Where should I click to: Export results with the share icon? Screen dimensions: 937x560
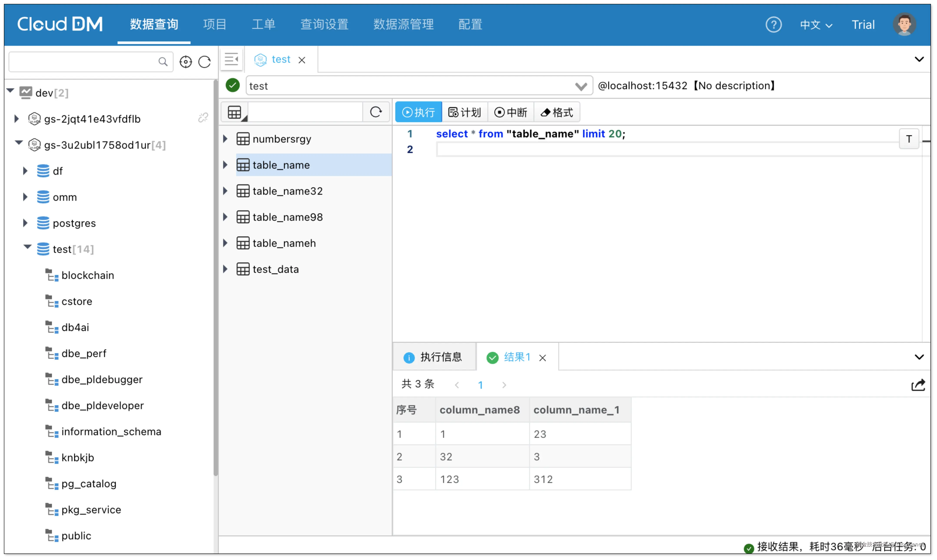918,385
